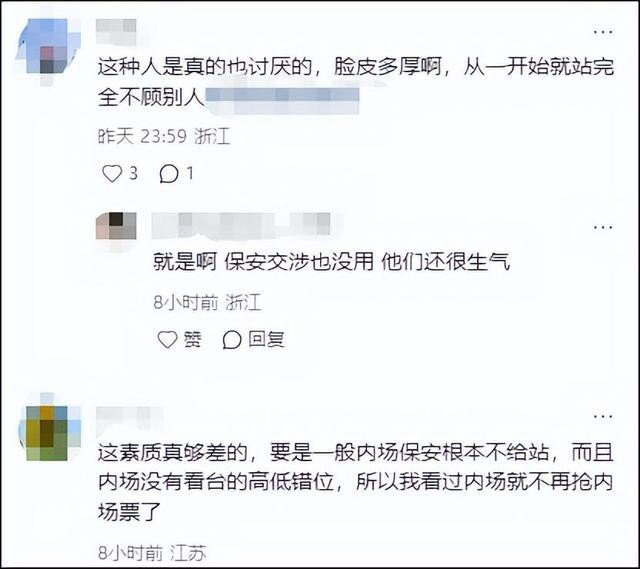The image size is (640, 569).
Task: Like the reply about 保安交涉也没用
Action: coord(167,340)
